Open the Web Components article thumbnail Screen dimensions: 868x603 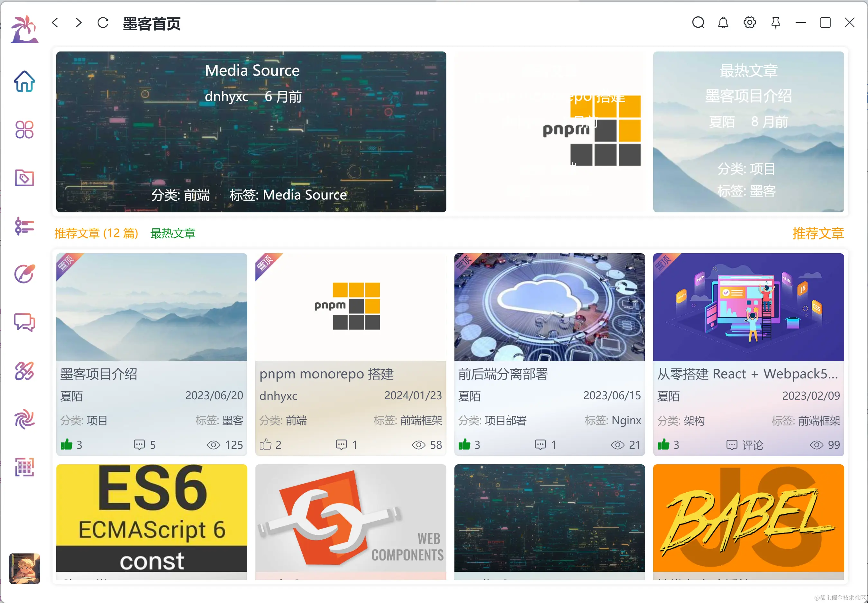pos(351,518)
